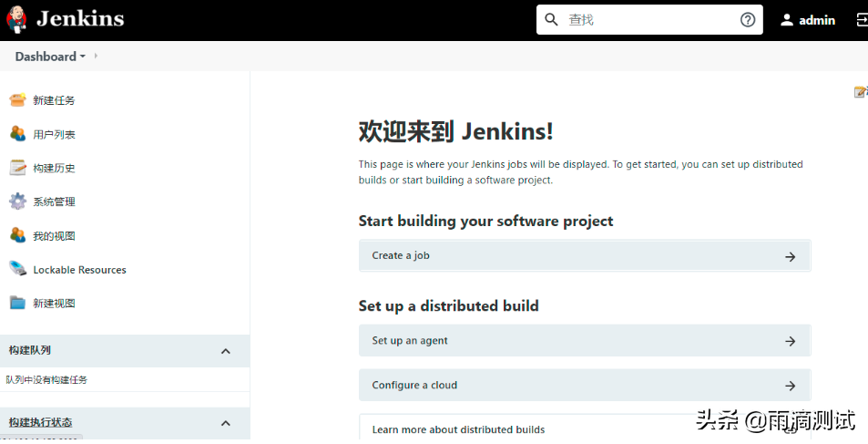Click Start building your software project heading
Viewport: 868px width, 444px height.
pyautogui.click(x=485, y=222)
